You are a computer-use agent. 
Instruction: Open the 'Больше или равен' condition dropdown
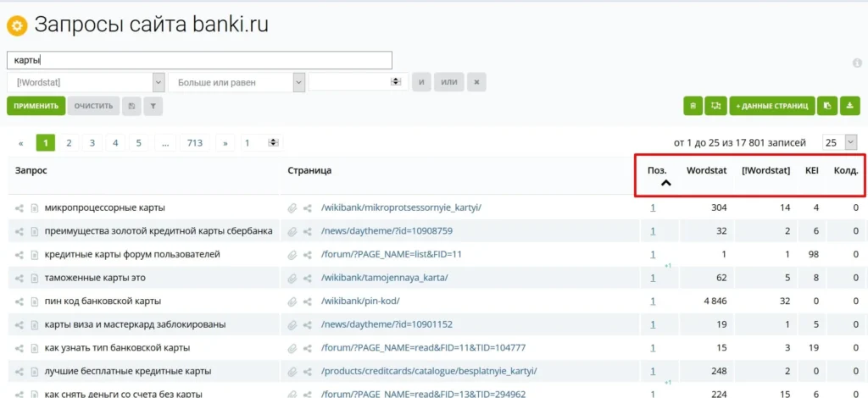click(236, 82)
